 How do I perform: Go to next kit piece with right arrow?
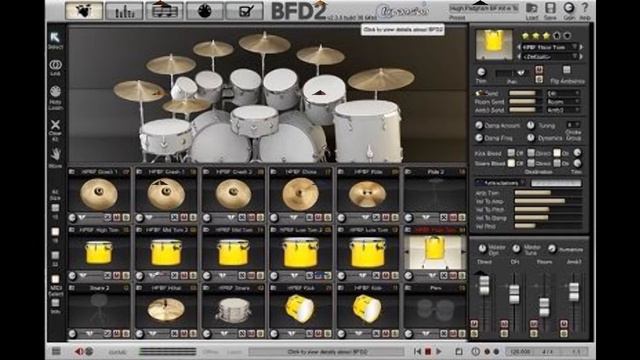coord(581,47)
